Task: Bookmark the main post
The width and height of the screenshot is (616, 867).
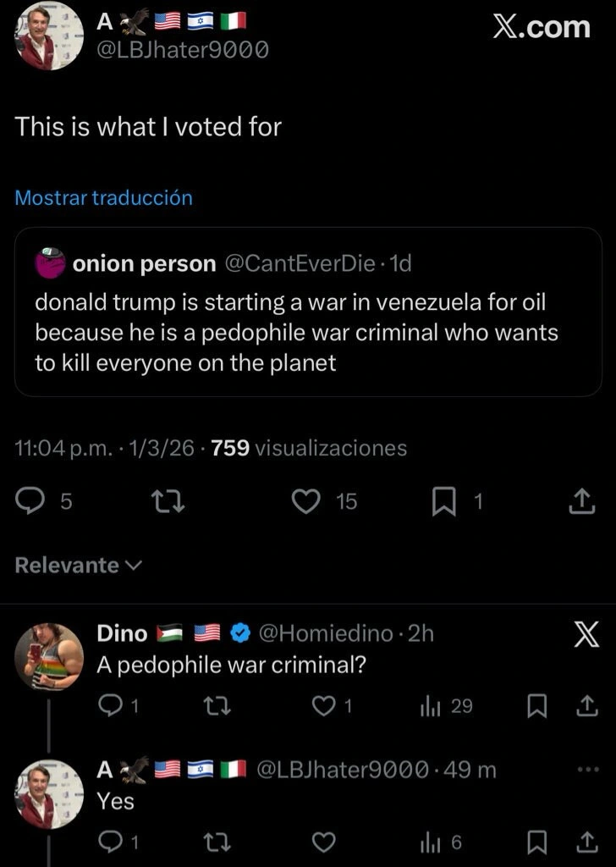Action: [x=443, y=502]
